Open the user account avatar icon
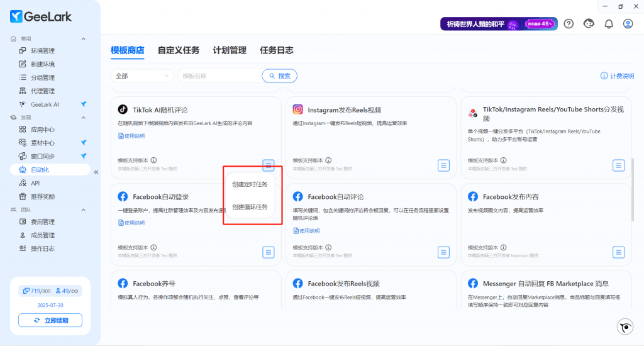Viewport: 644px width, 346px height. 628,24
